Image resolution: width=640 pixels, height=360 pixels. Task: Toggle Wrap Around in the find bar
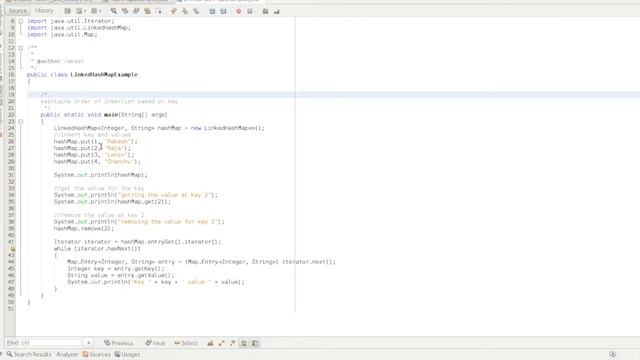click(x=255, y=343)
